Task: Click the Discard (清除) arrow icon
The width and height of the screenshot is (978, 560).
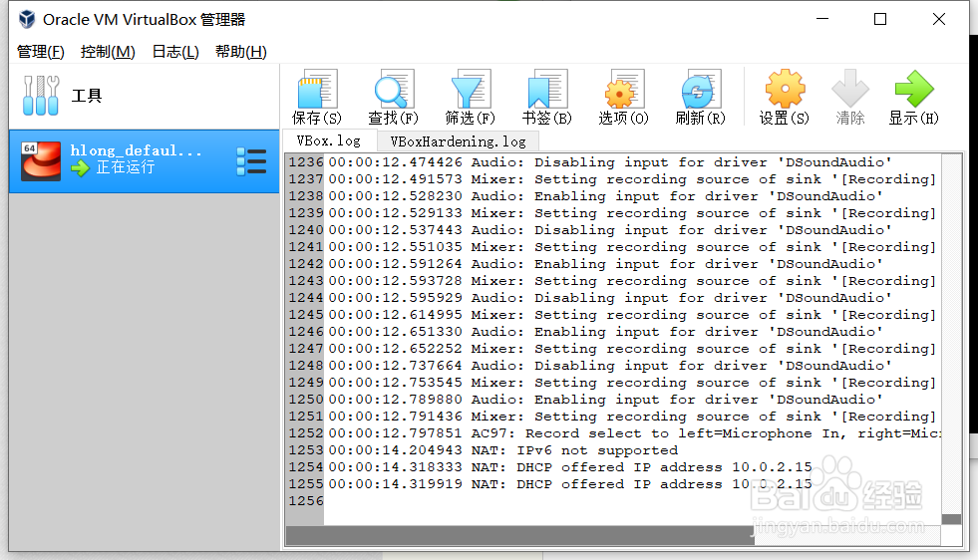Action: pos(850,89)
